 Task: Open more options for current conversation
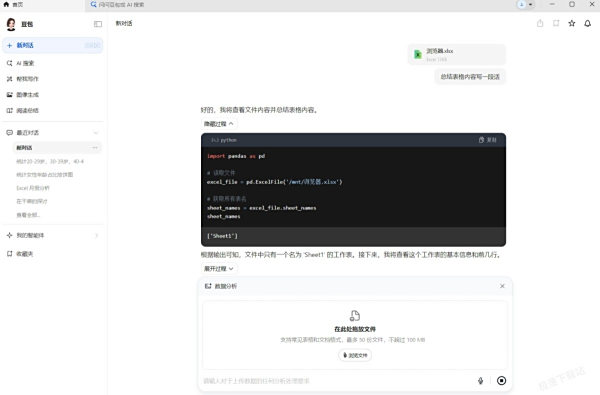pos(95,148)
